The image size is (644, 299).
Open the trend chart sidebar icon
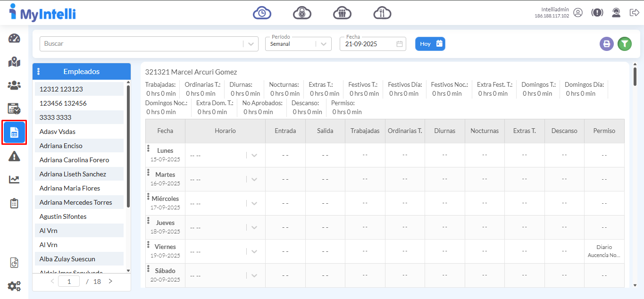(14, 179)
